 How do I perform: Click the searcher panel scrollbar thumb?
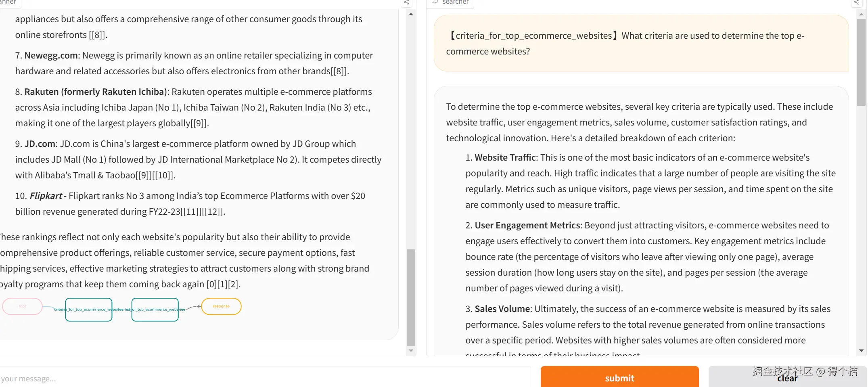pos(861,61)
